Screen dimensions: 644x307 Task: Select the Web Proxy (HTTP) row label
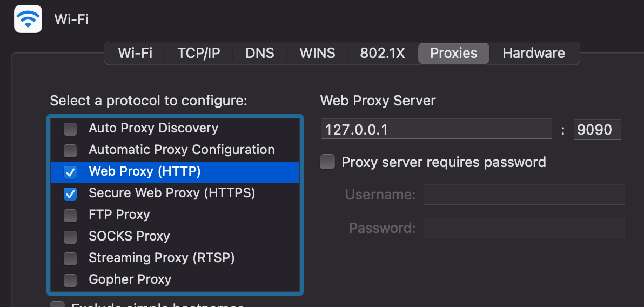(145, 171)
